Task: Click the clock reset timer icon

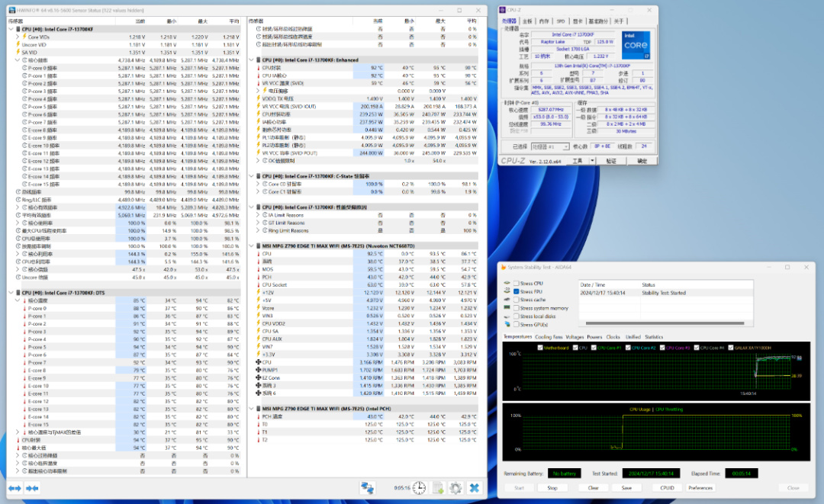Action: [419, 488]
